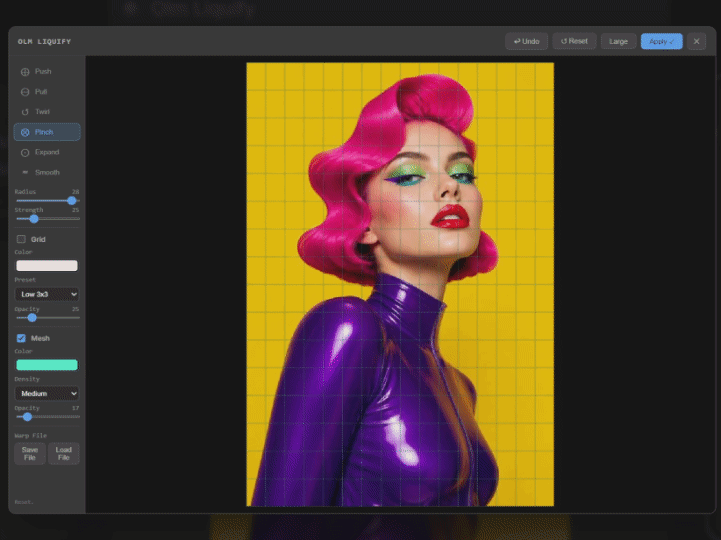Adjust the Mesh Opacity slider

tap(48, 417)
